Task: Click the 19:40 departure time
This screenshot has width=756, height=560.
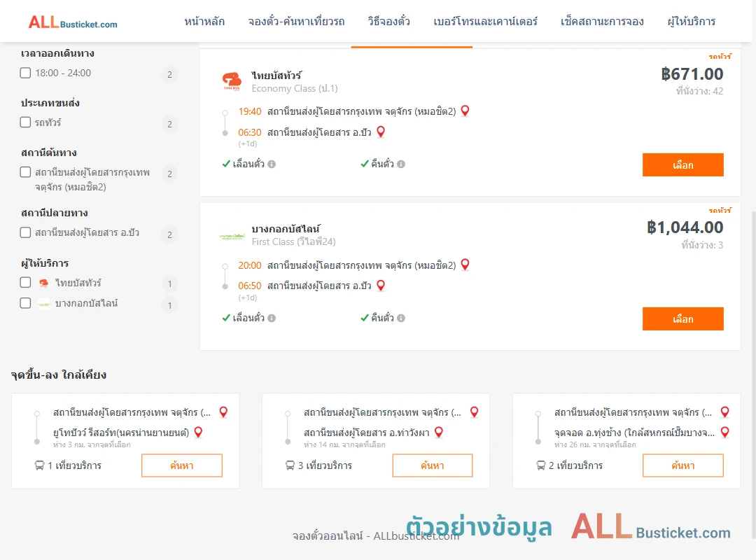Action: (250, 111)
